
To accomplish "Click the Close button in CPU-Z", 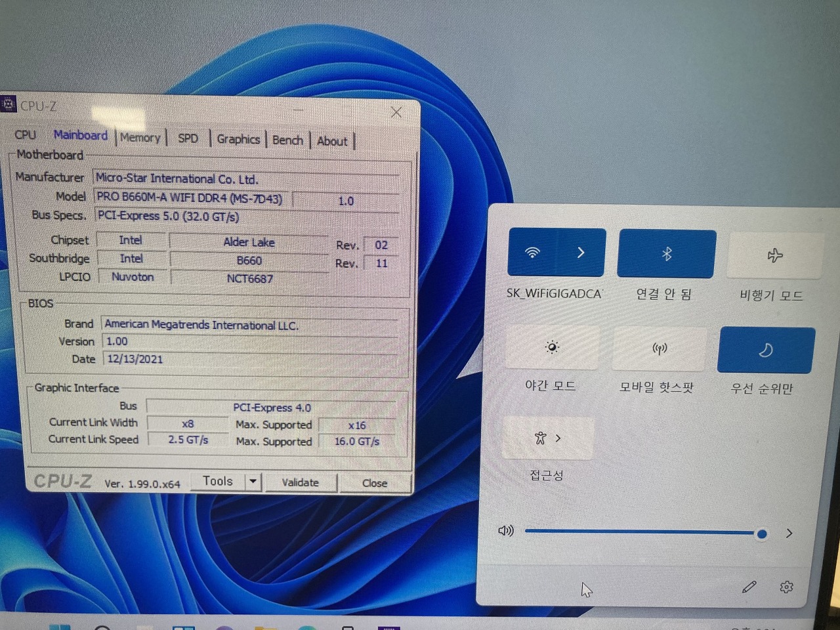I will [x=375, y=483].
